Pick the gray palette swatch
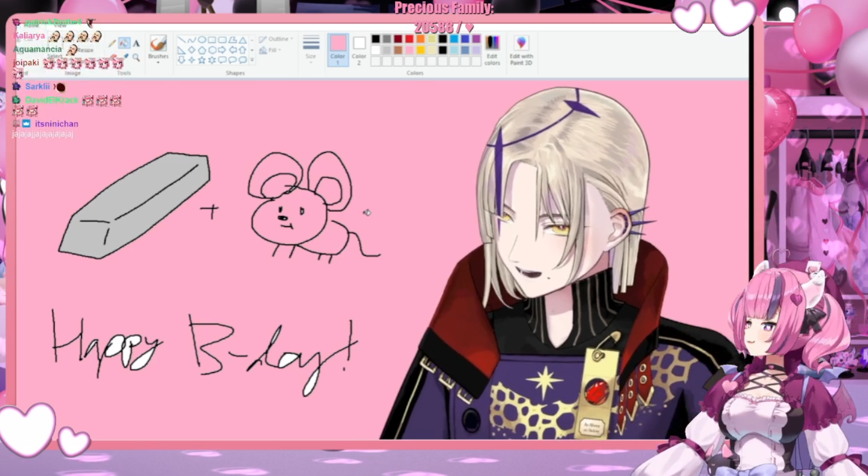 [x=387, y=39]
